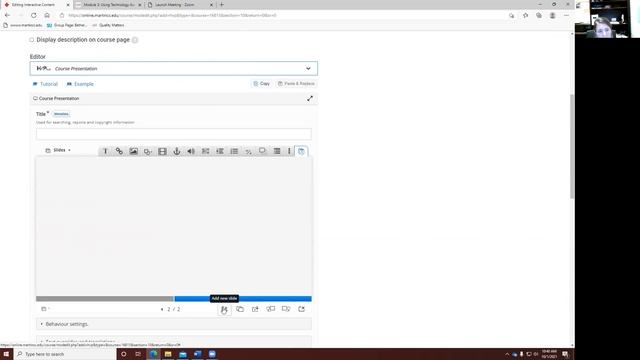Select the Text tool in slide toolbar
This screenshot has height=360, width=640.
pyautogui.click(x=105, y=151)
